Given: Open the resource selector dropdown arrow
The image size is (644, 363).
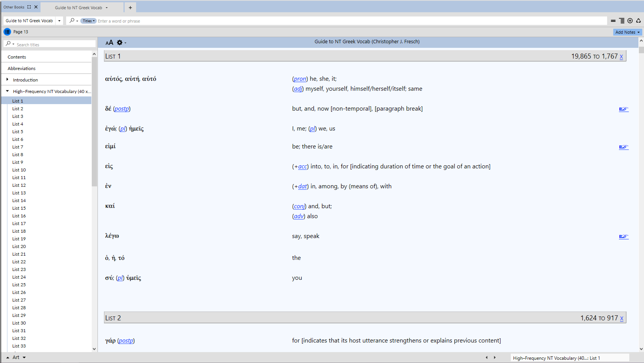Looking at the screenshot, I should pos(59,21).
